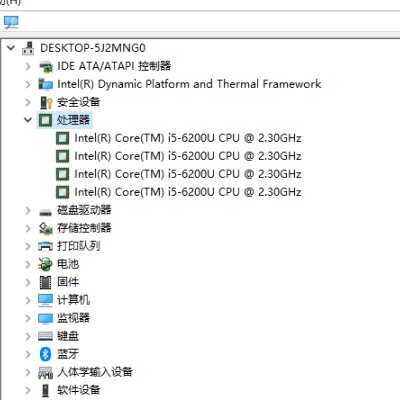
Task: Select the 固件 label
Action: (68, 282)
